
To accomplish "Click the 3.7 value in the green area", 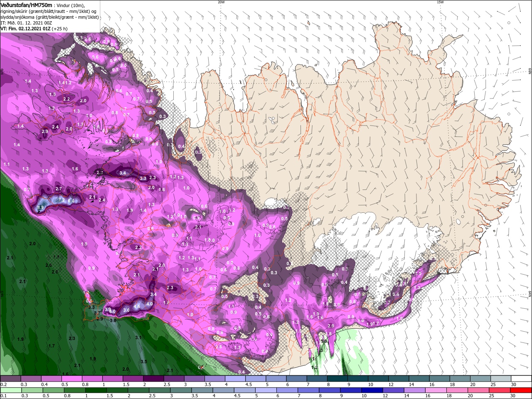I will point(97,313).
